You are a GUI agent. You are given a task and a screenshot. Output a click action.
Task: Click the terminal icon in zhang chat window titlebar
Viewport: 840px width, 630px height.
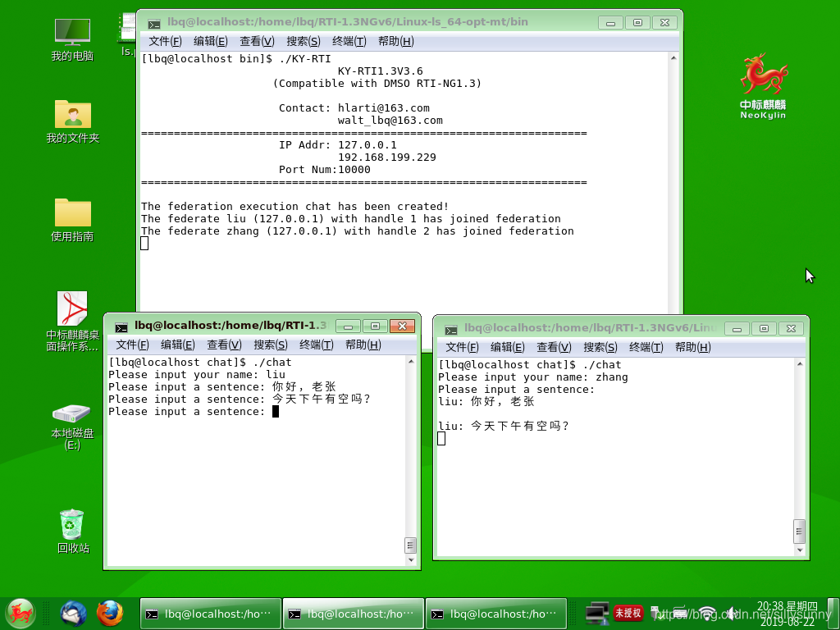[451, 329]
